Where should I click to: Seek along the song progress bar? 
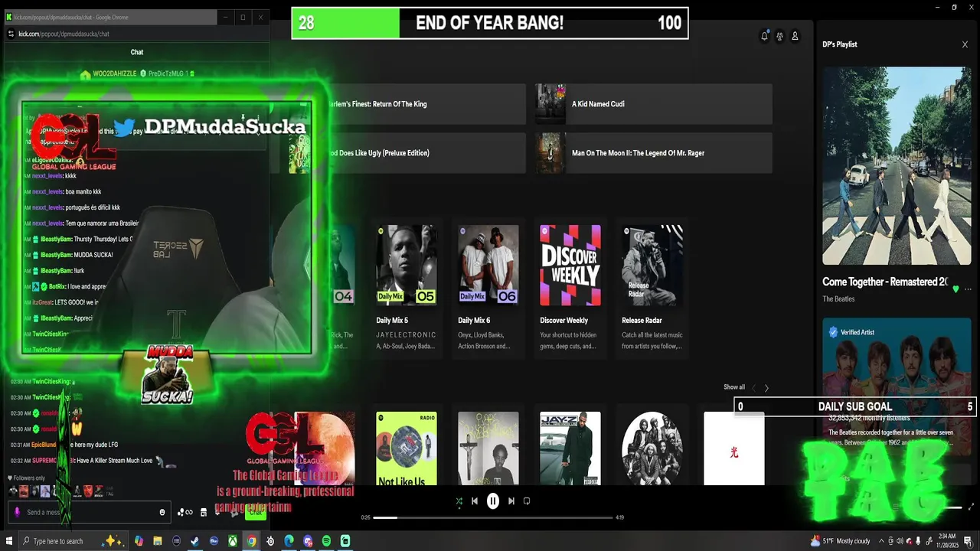click(x=493, y=517)
